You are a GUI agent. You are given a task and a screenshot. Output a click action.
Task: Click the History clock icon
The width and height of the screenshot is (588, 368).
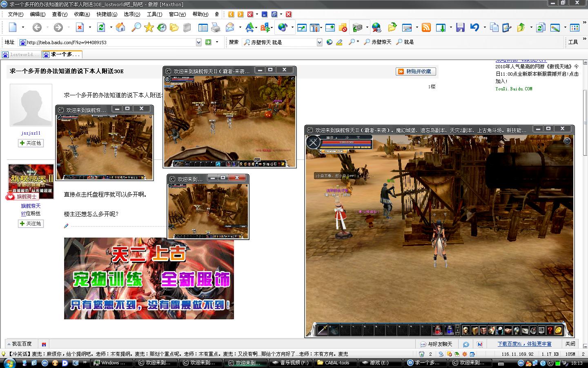(x=162, y=27)
